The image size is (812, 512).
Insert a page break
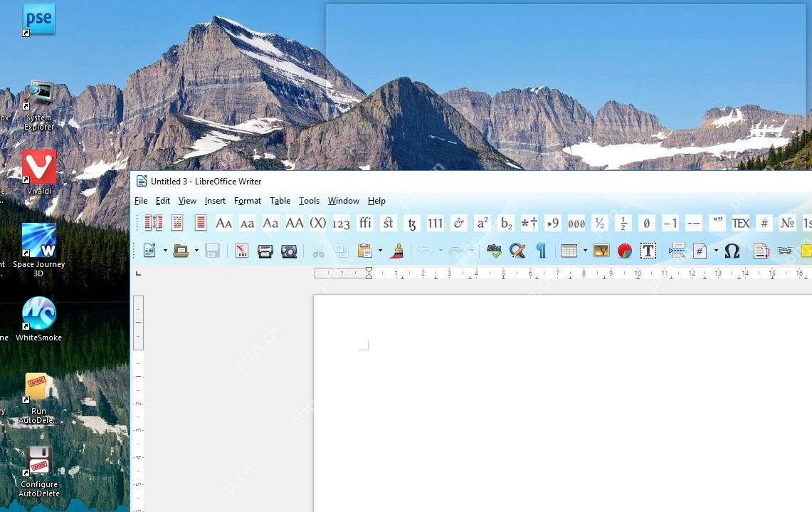click(x=677, y=251)
